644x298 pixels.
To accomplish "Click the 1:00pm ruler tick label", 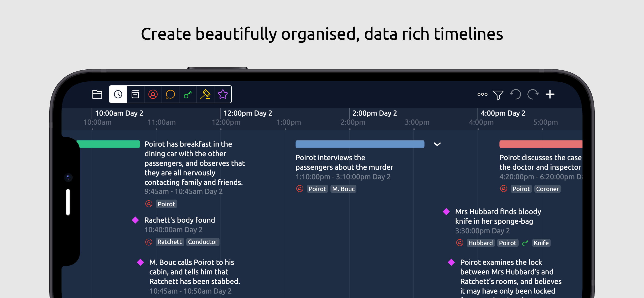I will 289,122.
